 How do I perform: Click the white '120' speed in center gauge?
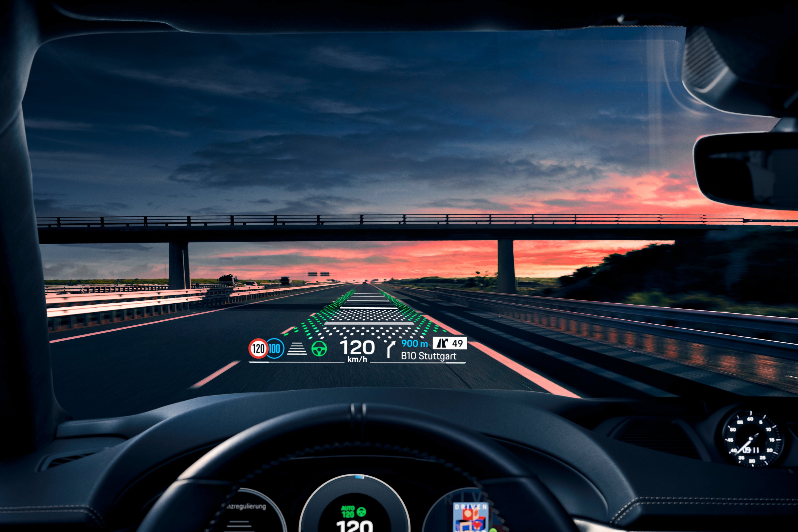click(355, 526)
